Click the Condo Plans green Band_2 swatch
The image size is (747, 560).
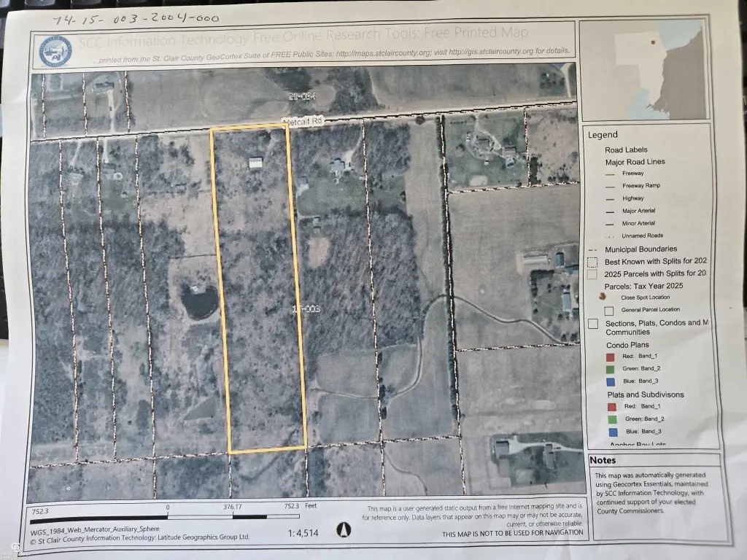610,369
